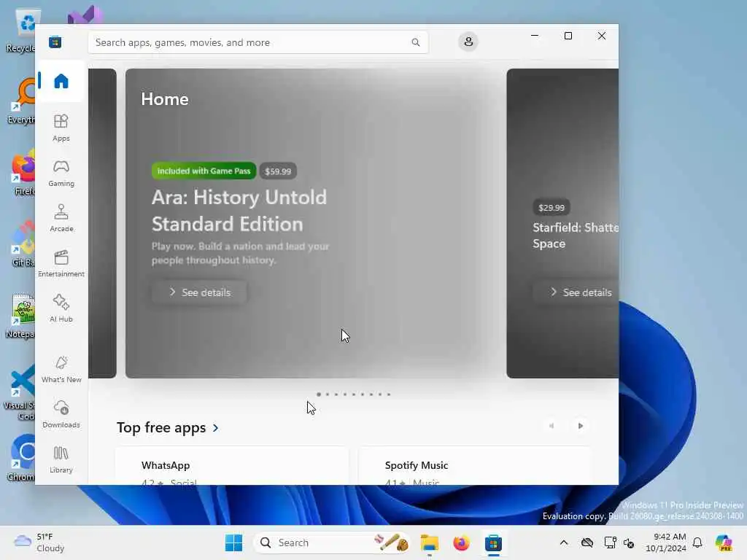This screenshot has height=560, width=747.
Task: Open AI Hub from the sidebar
Action: click(x=61, y=309)
